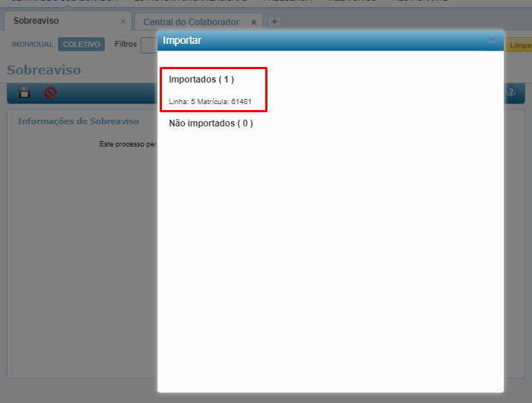Click the Não importados ( 0 ) heading
The image size is (532, 403).
click(211, 123)
